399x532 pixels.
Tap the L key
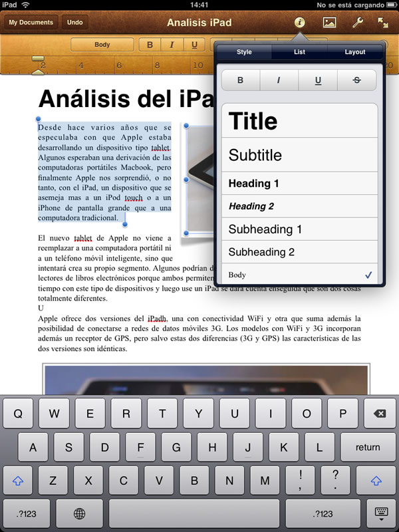click(319, 447)
